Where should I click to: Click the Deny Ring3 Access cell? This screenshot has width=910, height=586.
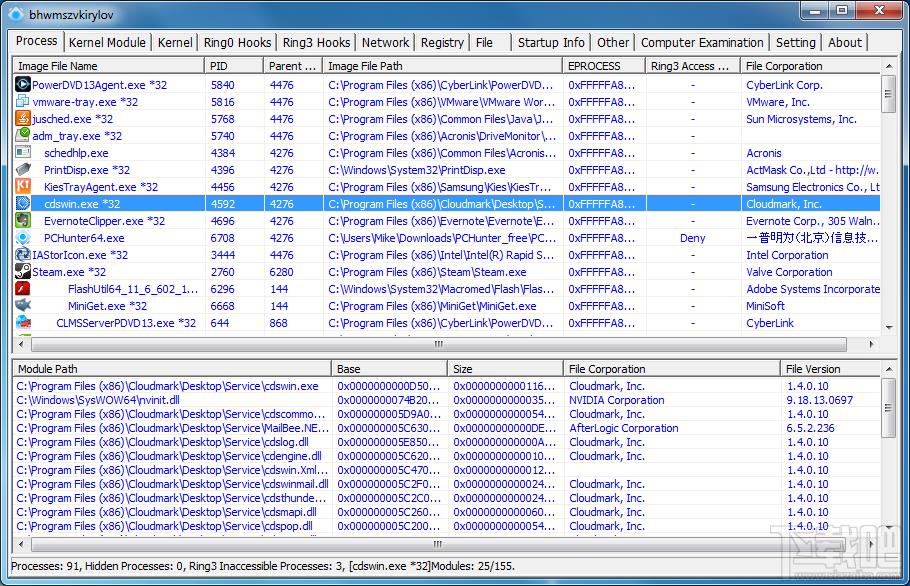tap(692, 238)
